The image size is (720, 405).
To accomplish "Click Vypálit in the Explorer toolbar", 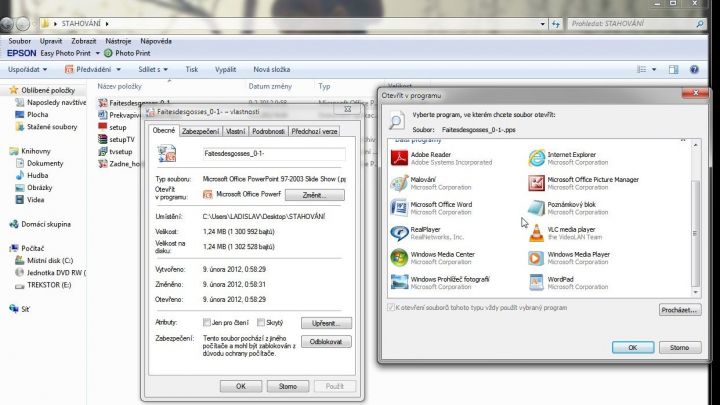I will pos(225,69).
